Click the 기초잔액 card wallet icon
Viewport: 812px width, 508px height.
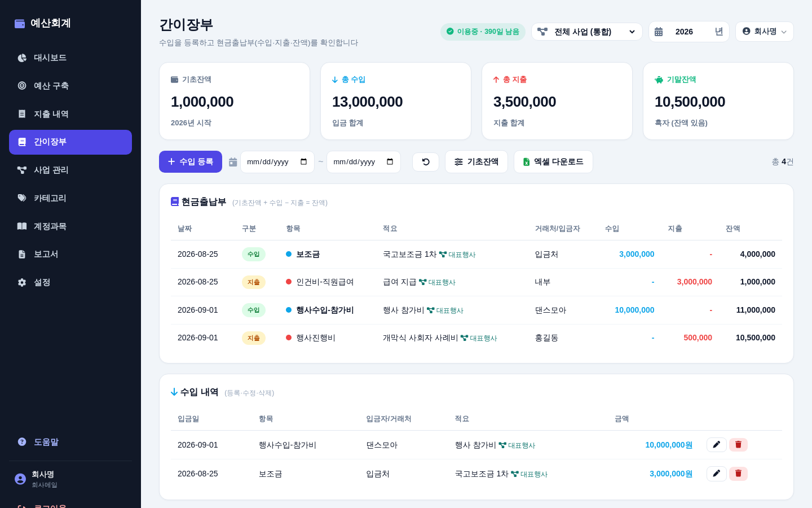pyautogui.click(x=175, y=80)
